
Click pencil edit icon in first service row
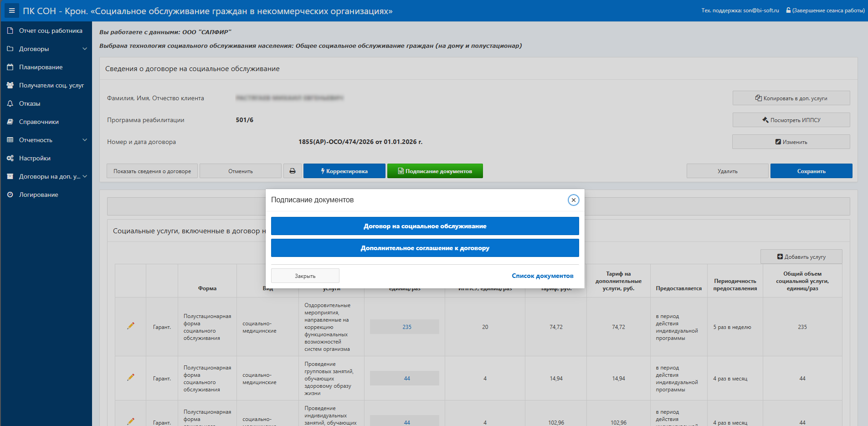coord(131,326)
